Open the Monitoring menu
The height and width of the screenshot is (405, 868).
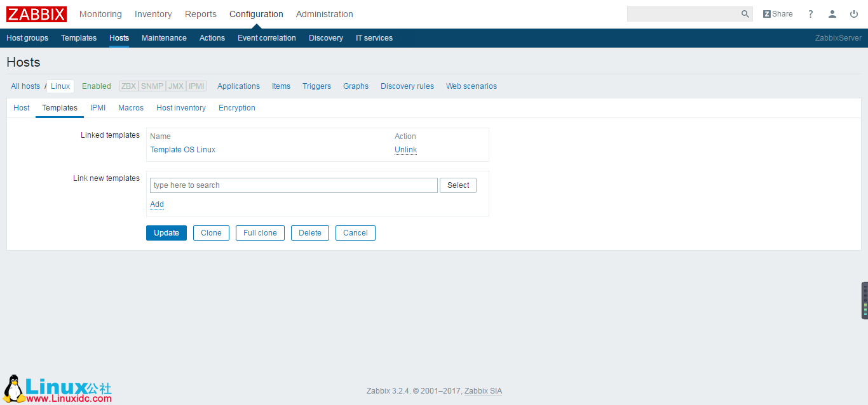(x=100, y=13)
